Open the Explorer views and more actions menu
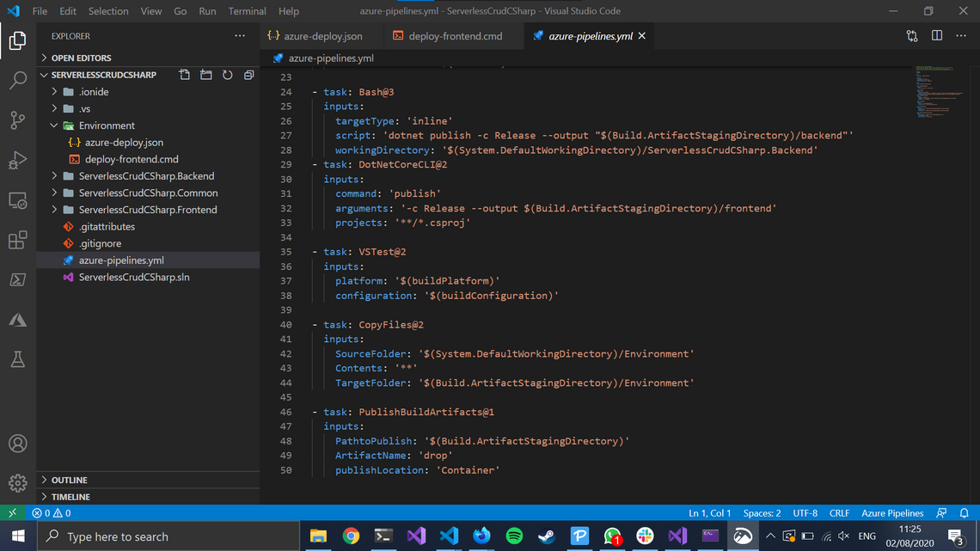 [240, 36]
